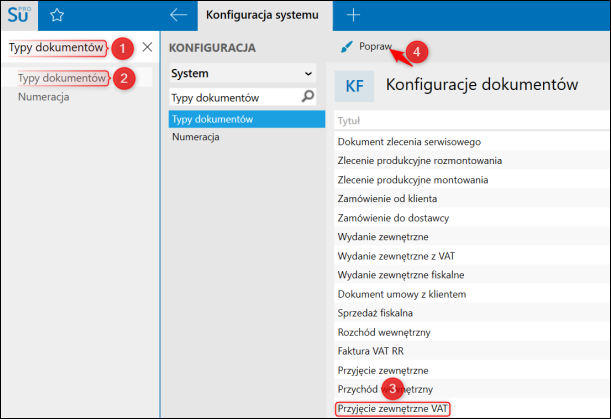The height and width of the screenshot is (419, 611).
Task: Expand the System dropdown
Action: pyautogui.click(x=308, y=74)
